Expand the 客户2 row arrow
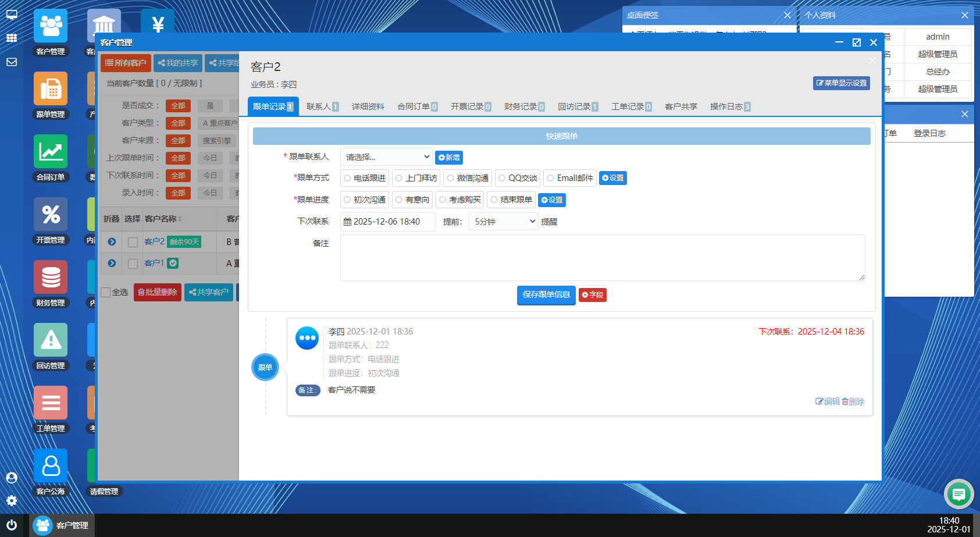Viewport: 980px width, 537px height. coord(112,242)
